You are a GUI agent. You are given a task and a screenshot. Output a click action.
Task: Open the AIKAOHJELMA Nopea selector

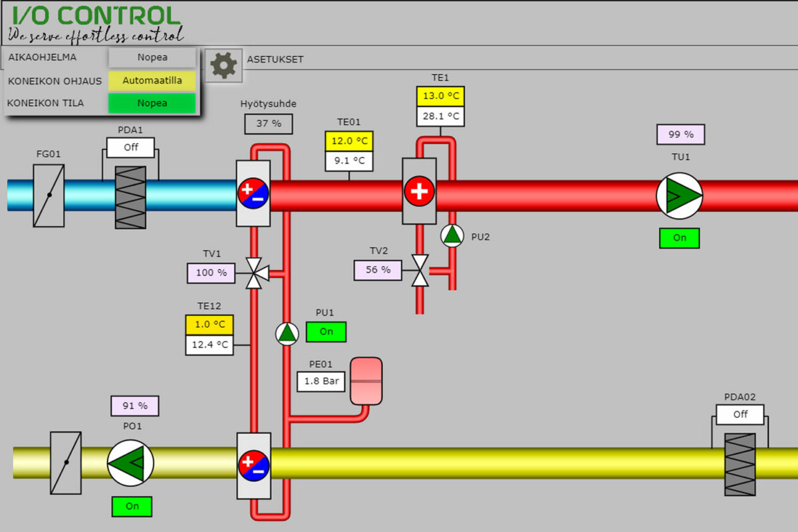click(x=152, y=57)
